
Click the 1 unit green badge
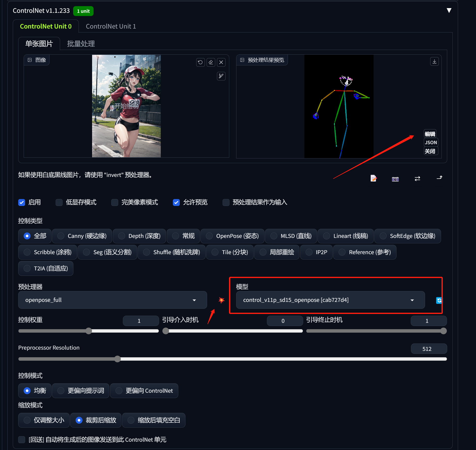coord(83,11)
